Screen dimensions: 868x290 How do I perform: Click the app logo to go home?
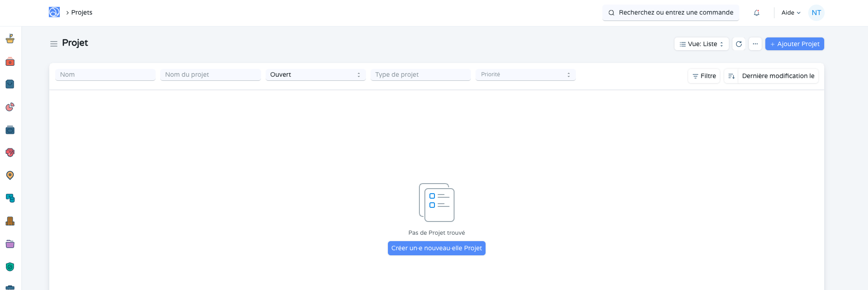point(54,12)
